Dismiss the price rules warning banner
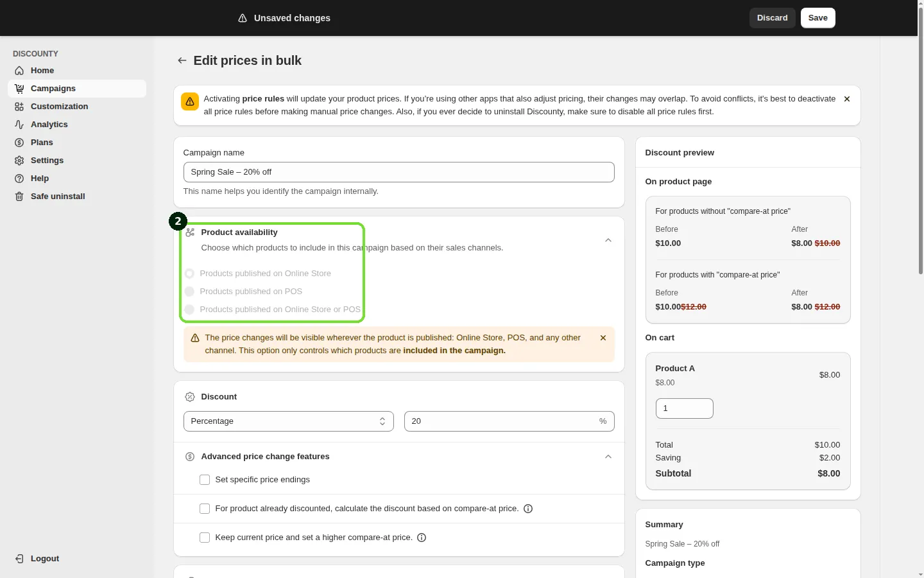Screen dimensions: 924x578 [847, 99]
